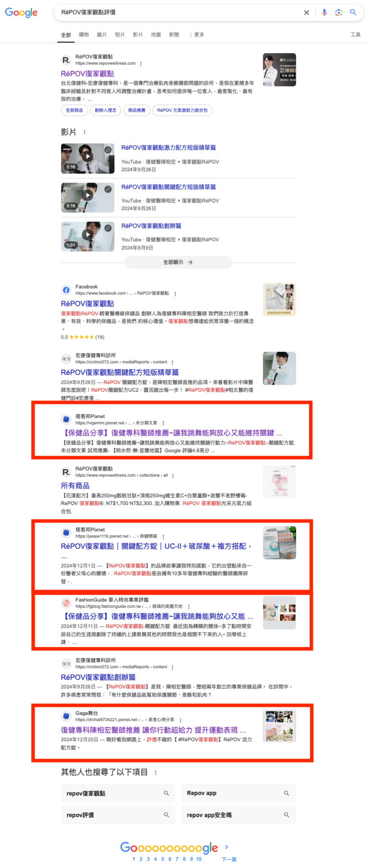Clear the search box with X icon
The width and height of the screenshot is (369, 868).
click(307, 12)
